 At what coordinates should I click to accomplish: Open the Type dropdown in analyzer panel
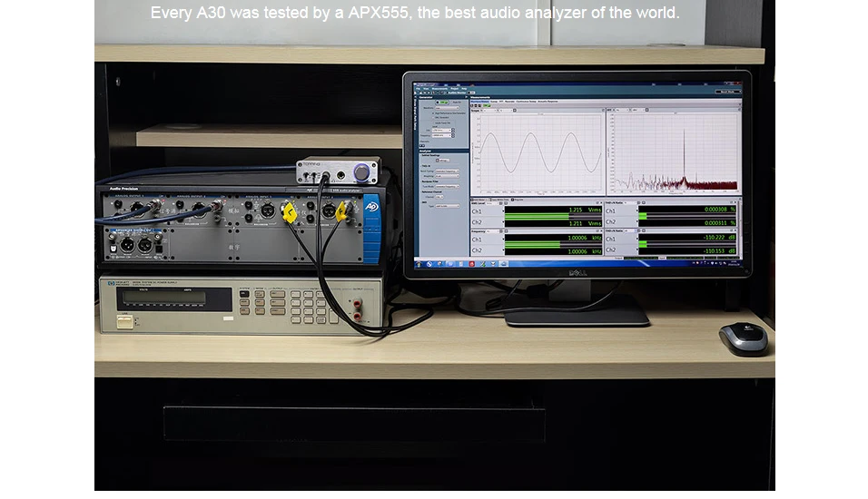448,206
